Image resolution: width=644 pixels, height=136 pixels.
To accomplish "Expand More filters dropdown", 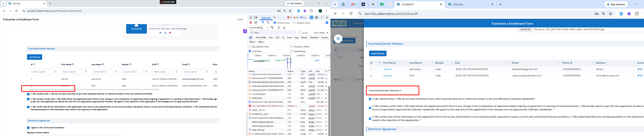I will (x=321, y=33).
